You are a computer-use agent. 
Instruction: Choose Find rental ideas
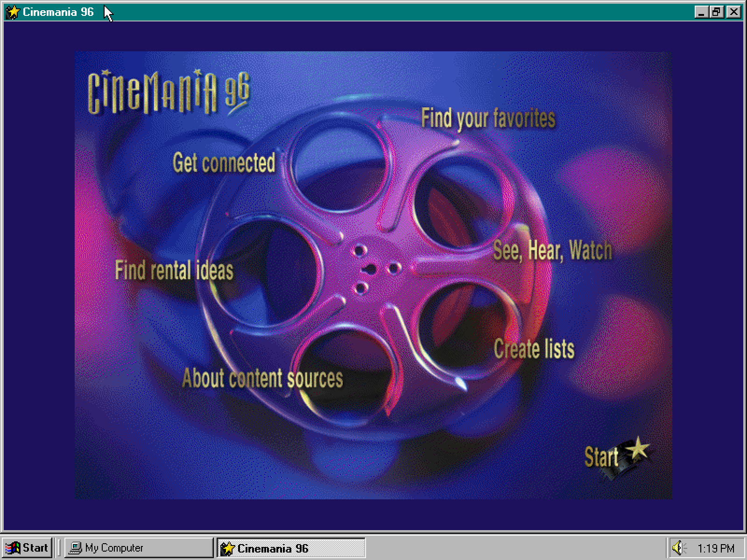(x=174, y=271)
